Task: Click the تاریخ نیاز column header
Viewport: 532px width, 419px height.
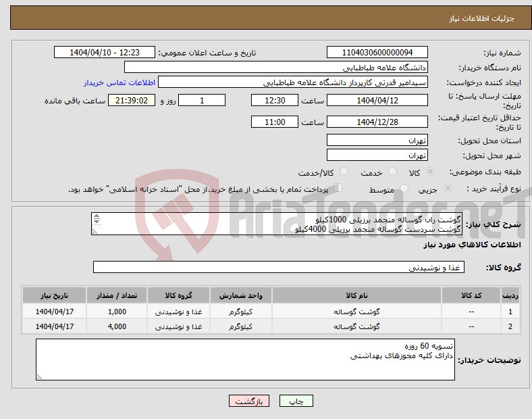Action: pyautogui.click(x=54, y=295)
